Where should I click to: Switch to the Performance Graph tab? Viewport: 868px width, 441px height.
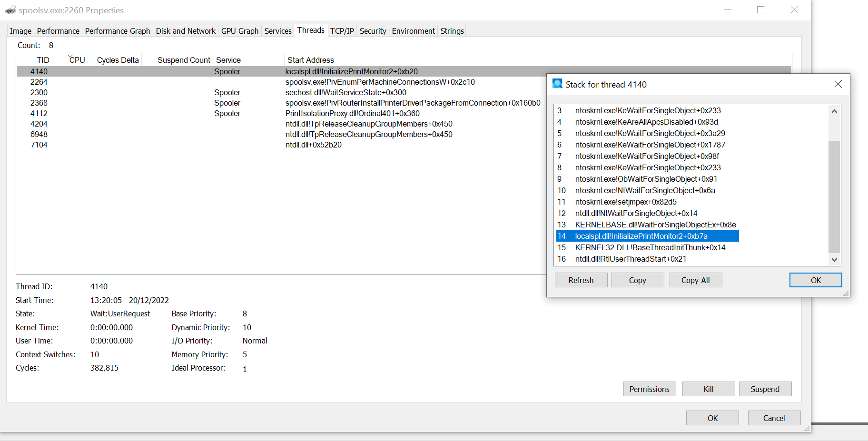click(x=117, y=31)
